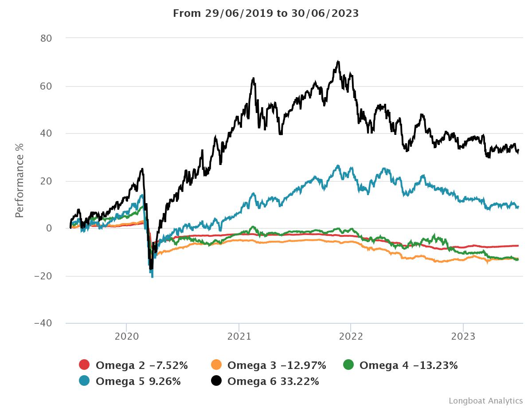Click the orange Omega 3 legend circle
This screenshot has width=532, height=408.
point(216,365)
